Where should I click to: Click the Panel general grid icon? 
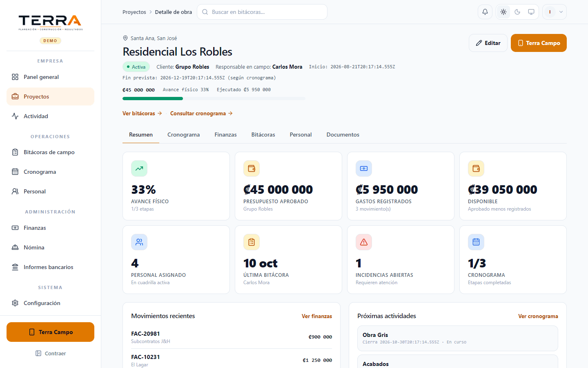[15, 77]
